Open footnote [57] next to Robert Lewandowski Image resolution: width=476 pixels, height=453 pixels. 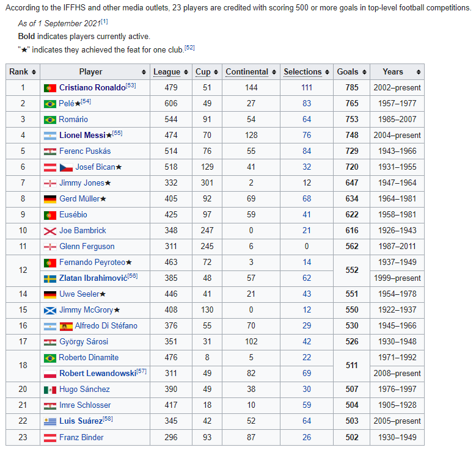pos(142,371)
